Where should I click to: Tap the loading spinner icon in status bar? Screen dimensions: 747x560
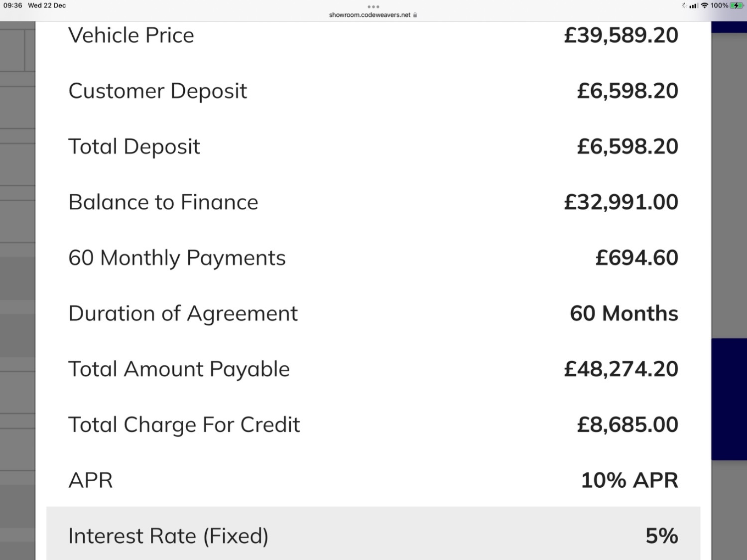(x=684, y=5)
